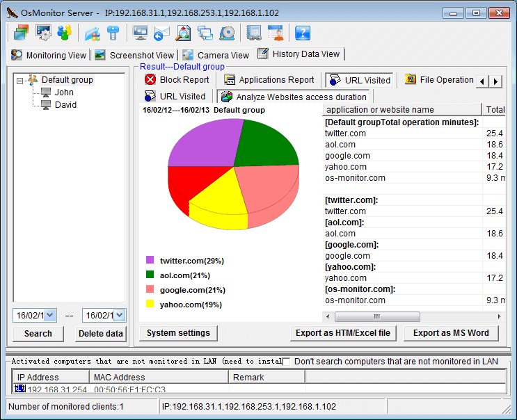Select the top-row URL Visited tab

[x=359, y=80]
